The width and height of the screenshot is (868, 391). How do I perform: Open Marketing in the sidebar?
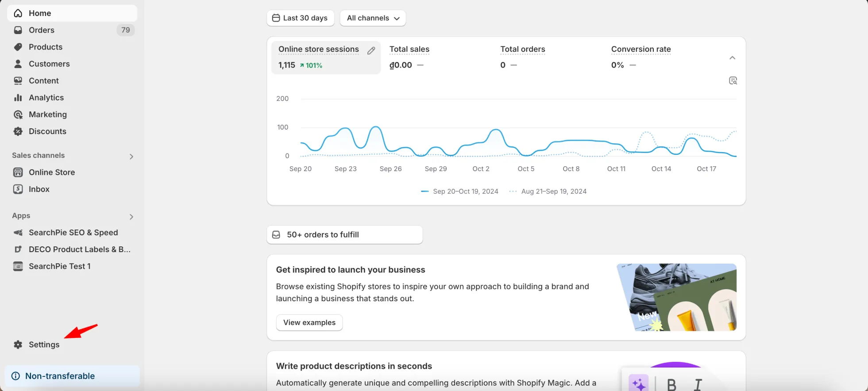click(72, 115)
